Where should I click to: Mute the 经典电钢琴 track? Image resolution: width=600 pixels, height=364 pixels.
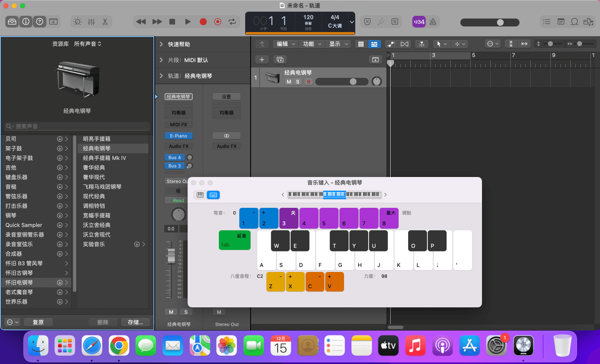point(289,82)
